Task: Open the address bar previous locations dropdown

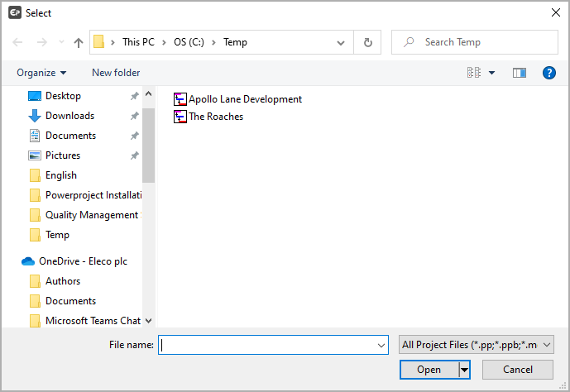Action: [x=341, y=42]
